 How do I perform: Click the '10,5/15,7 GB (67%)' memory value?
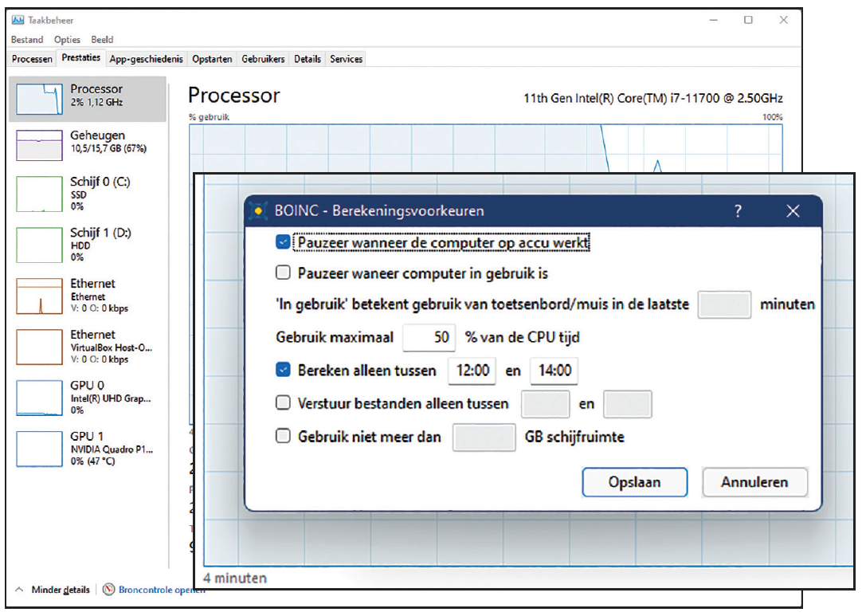(108, 148)
